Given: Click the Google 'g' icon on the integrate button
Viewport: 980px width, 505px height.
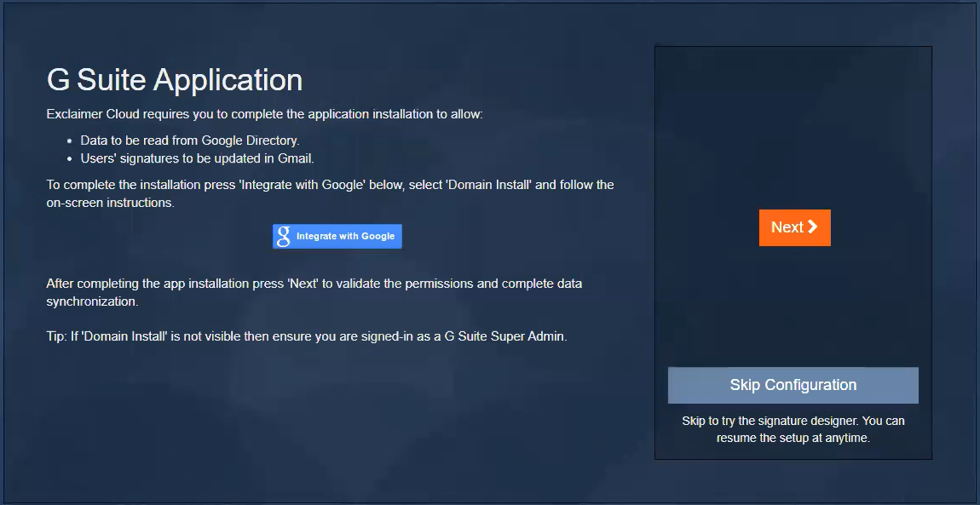Looking at the screenshot, I should coord(284,237).
